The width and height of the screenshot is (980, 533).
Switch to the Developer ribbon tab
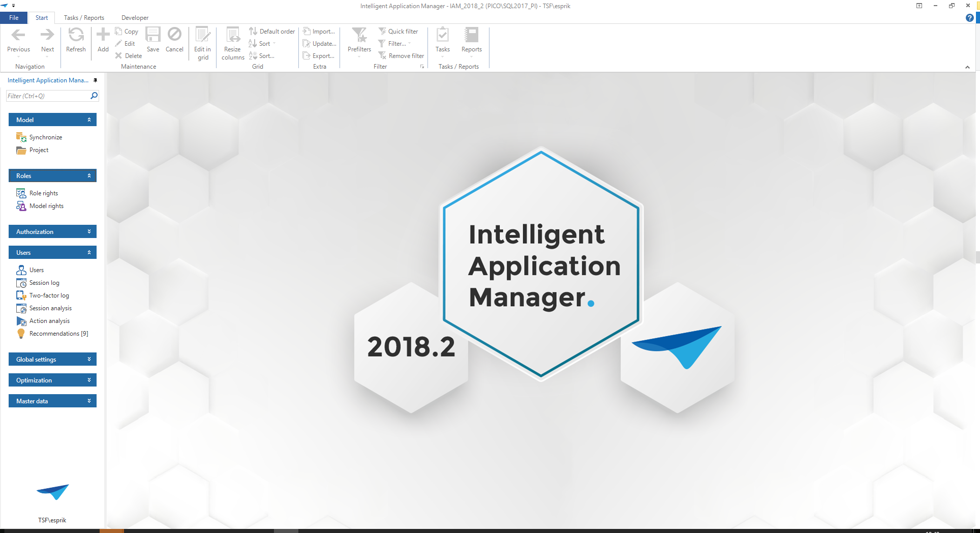point(135,18)
